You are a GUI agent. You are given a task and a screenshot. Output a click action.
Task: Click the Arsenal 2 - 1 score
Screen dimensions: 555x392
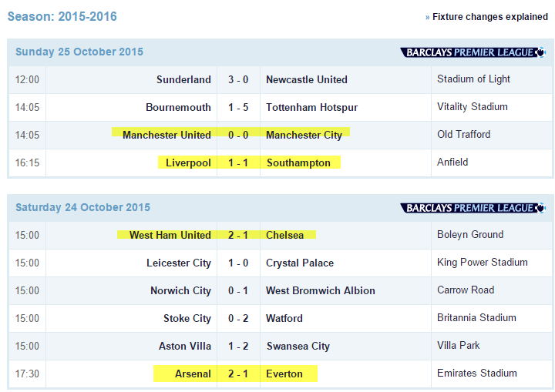[238, 374]
